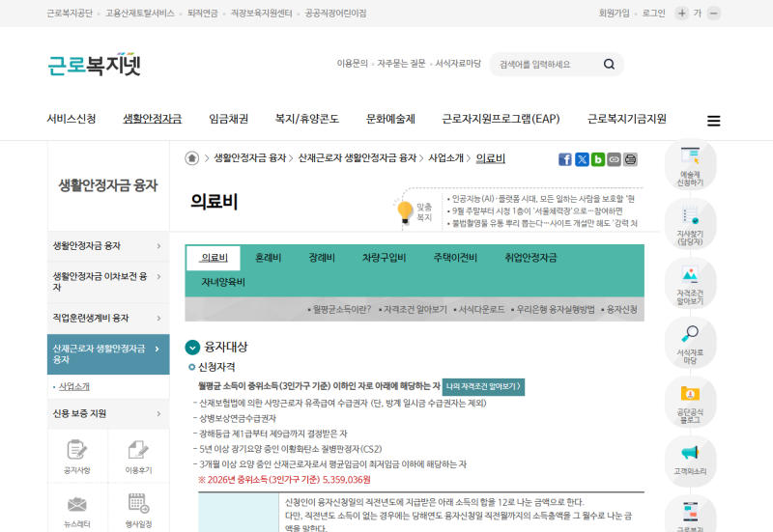
Task: Switch to the 장례비 tab
Action: [322, 258]
